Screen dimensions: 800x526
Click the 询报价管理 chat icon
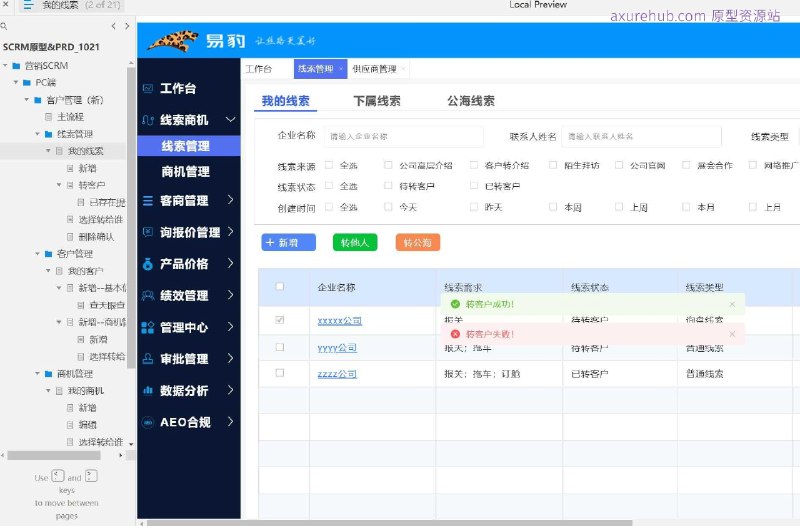[148, 232]
